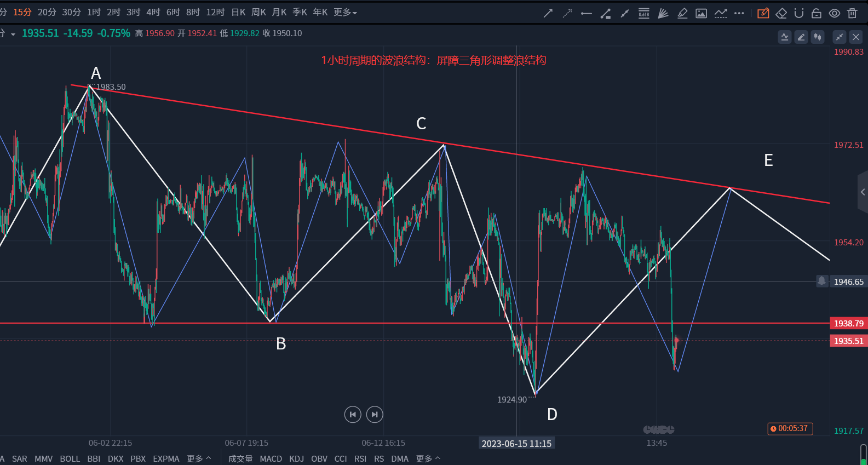868x465 pixels.
Task: Enable the BOLL indicator
Action: coord(70,458)
